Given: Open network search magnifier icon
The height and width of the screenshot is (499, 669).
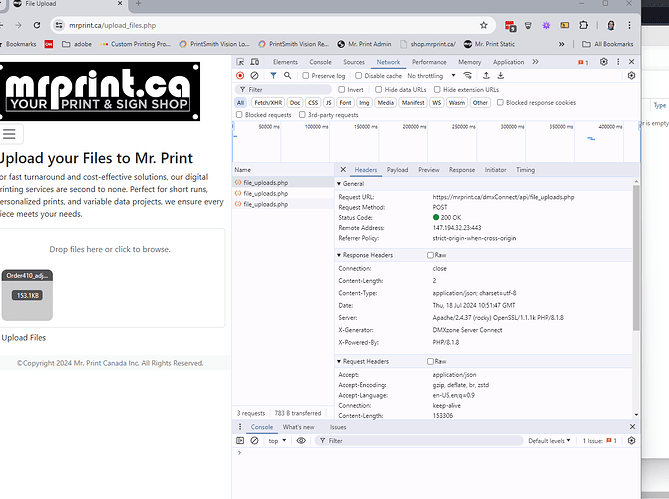Looking at the screenshot, I should pos(288,75).
